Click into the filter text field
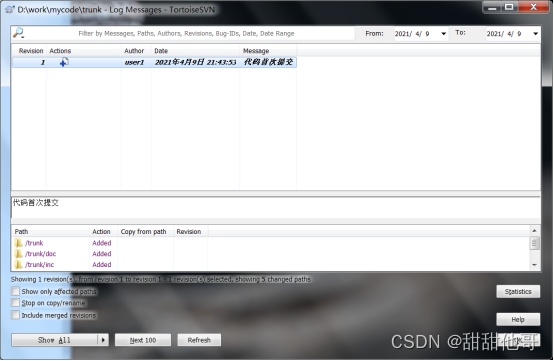The width and height of the screenshot is (554, 361). click(x=186, y=34)
